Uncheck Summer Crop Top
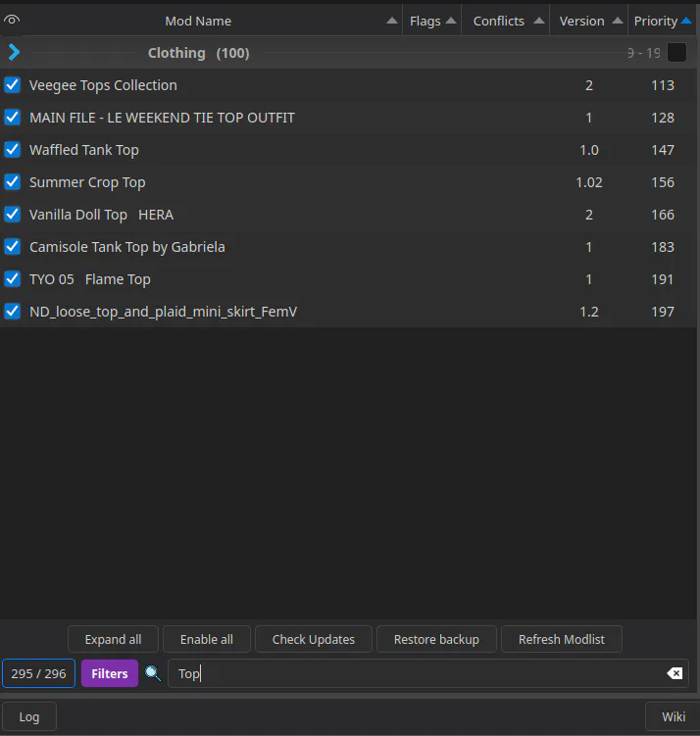Viewport: 700px width, 736px height. tap(12, 182)
